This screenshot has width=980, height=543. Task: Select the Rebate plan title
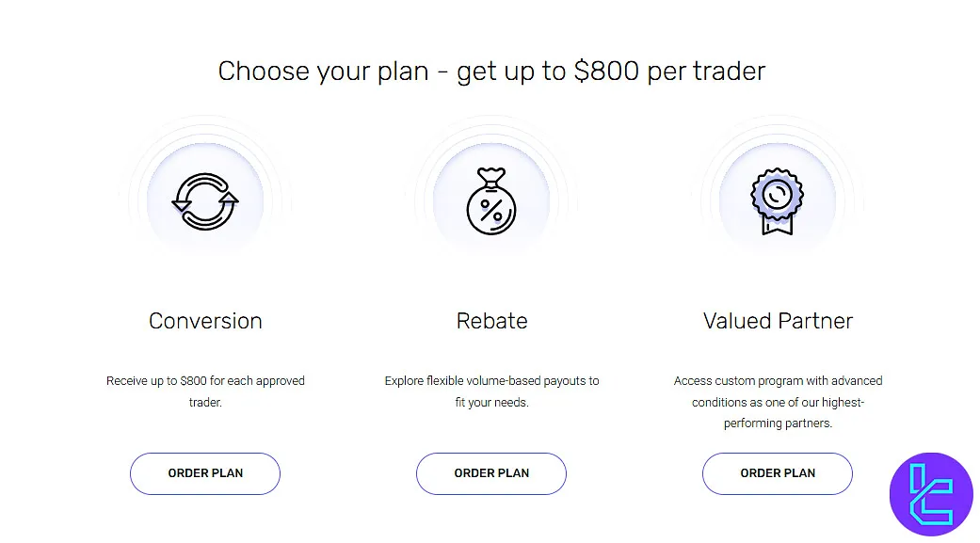click(491, 320)
